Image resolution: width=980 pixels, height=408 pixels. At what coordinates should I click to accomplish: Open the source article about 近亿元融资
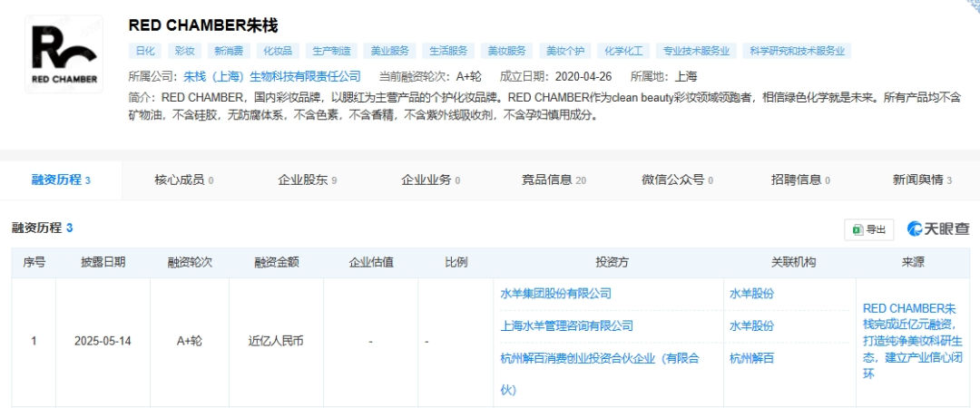[x=913, y=341]
